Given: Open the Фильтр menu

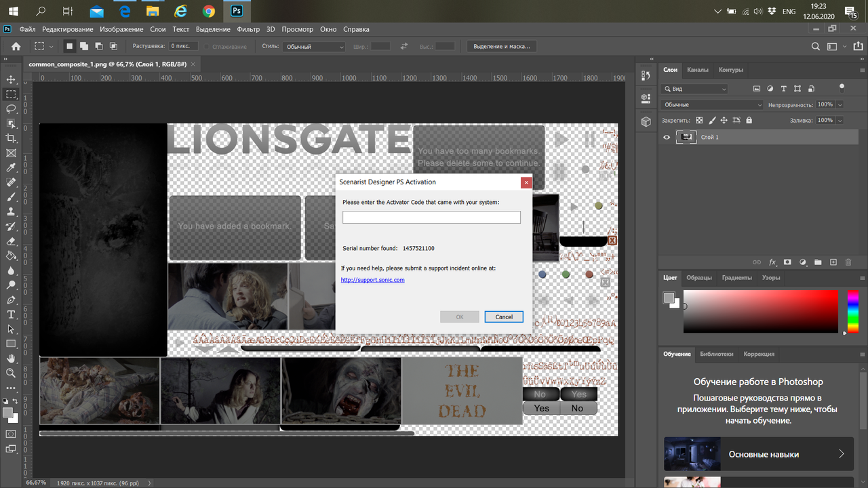Looking at the screenshot, I should point(249,29).
